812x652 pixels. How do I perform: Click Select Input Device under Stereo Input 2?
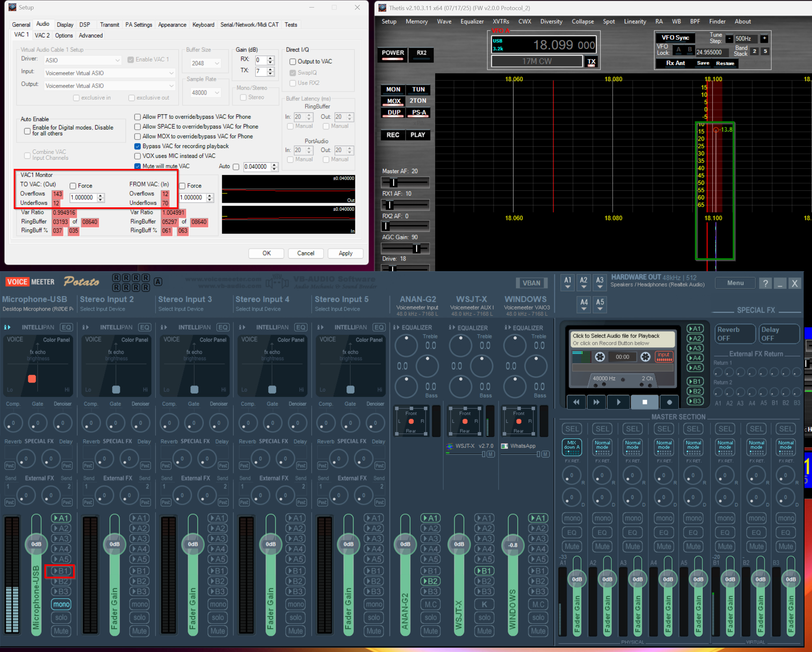(102, 309)
